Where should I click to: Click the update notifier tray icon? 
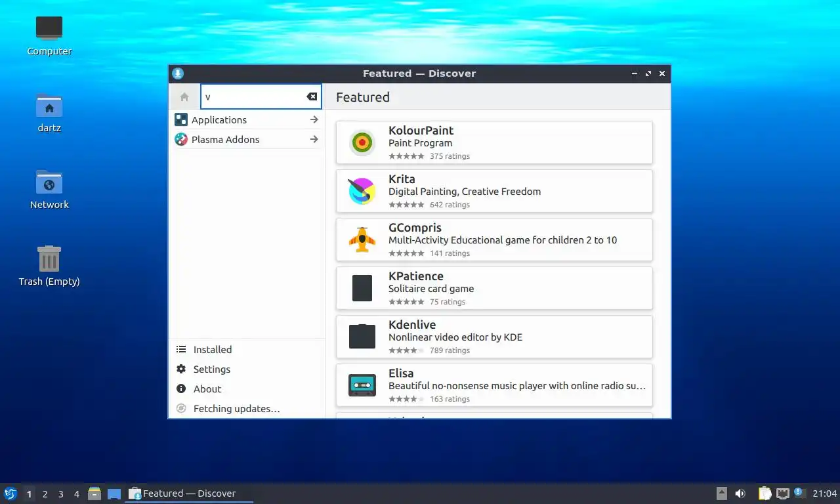[x=799, y=492]
